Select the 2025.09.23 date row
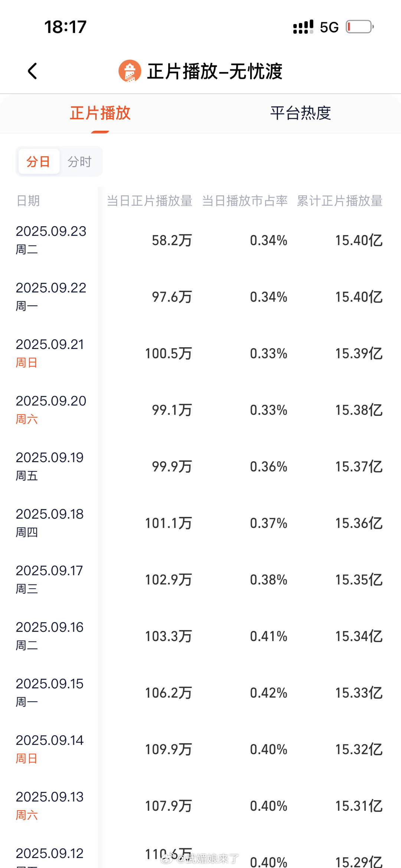The width and height of the screenshot is (401, 868). pos(200,240)
